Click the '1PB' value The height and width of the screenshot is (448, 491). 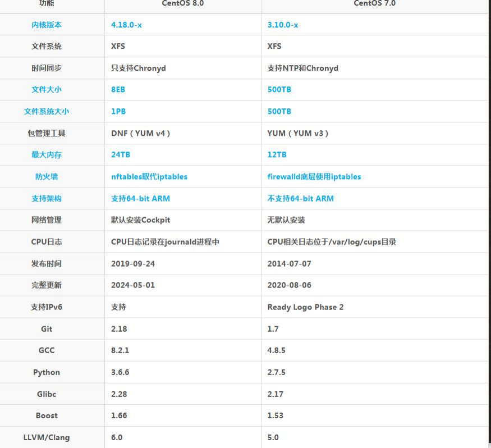pyautogui.click(x=118, y=111)
